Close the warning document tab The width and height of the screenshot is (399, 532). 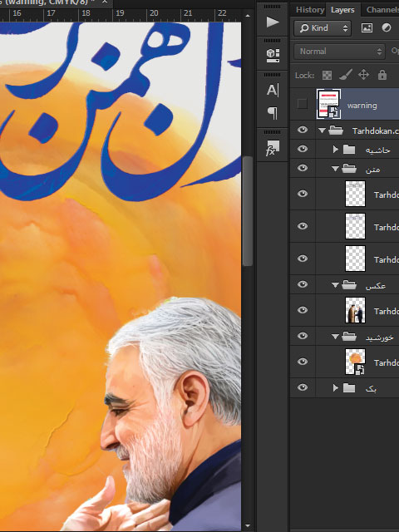point(105,2)
